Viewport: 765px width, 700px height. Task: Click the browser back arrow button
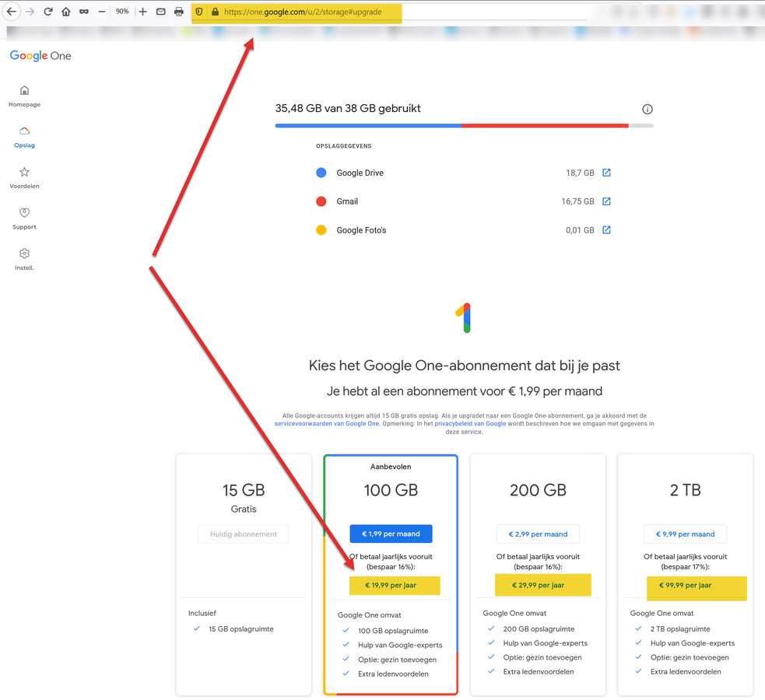(x=11, y=12)
